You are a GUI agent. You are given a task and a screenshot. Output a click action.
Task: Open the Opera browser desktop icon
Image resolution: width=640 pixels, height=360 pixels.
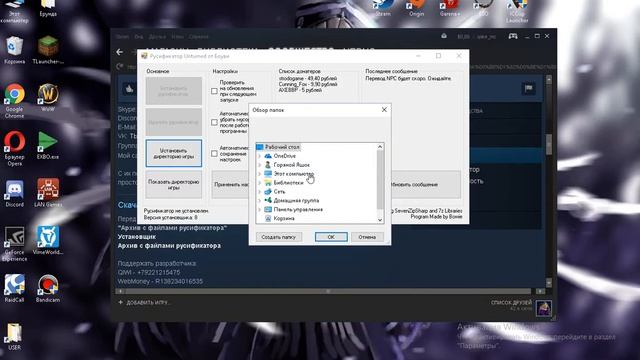(15, 148)
